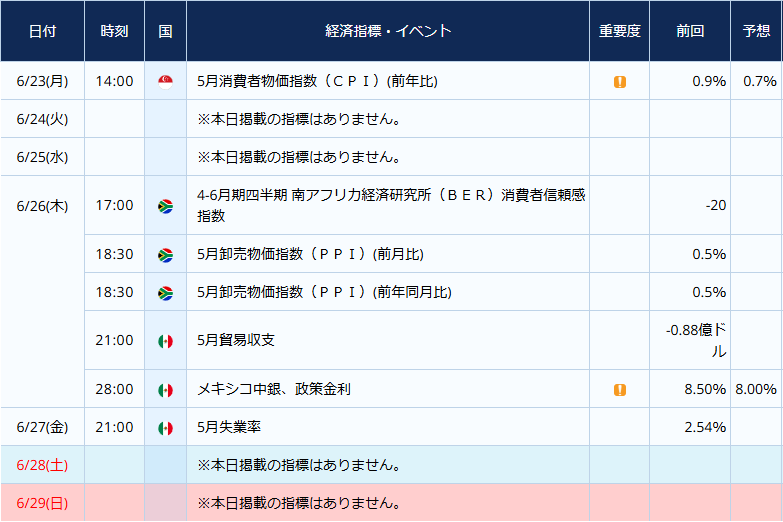Select the red date cell 6/29(日)
This screenshot has height=522, width=783.
[x=42, y=503]
